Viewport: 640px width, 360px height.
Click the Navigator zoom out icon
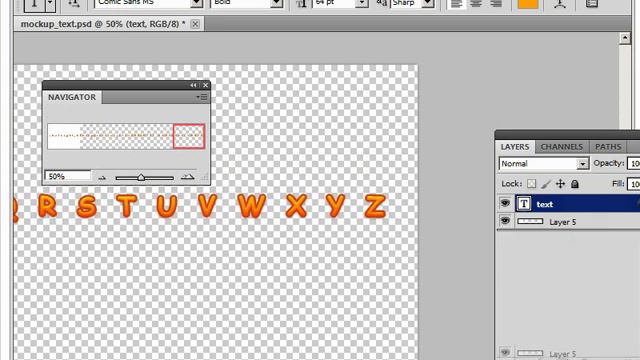click(102, 178)
